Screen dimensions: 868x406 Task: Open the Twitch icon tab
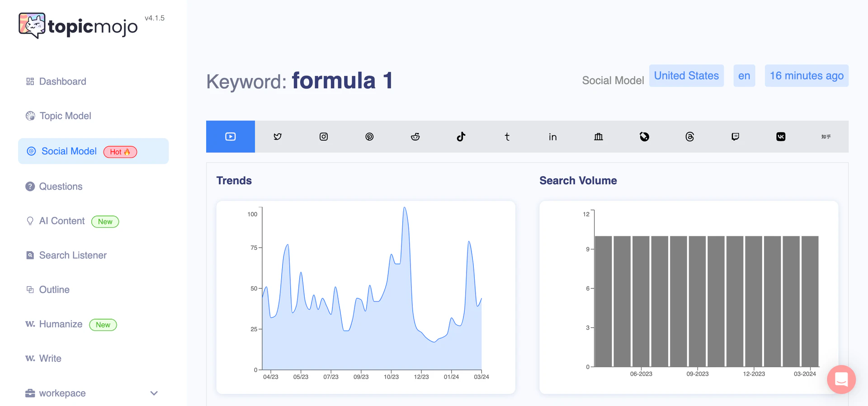736,137
